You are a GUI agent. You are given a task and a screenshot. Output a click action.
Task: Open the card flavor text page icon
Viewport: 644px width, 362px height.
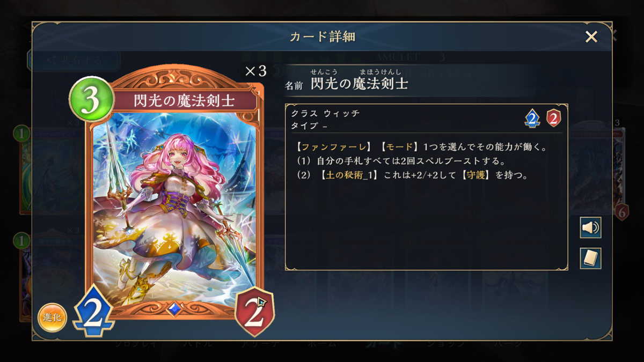[590, 258]
